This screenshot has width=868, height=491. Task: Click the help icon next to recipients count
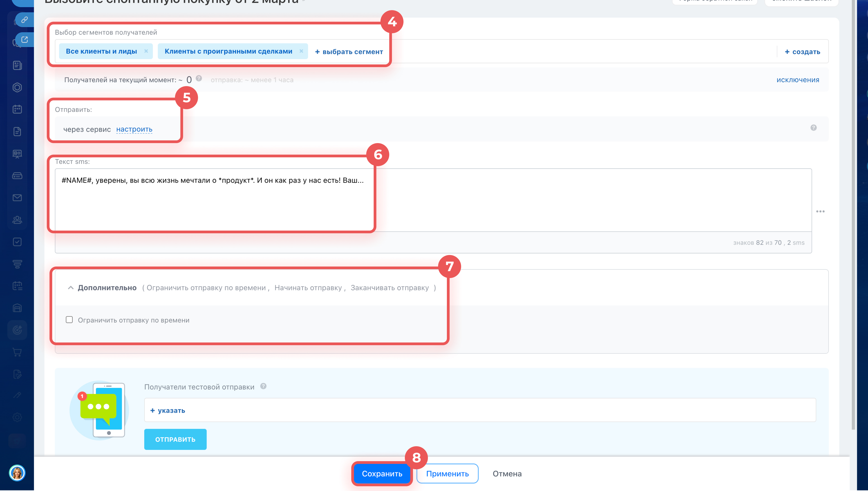tap(199, 79)
